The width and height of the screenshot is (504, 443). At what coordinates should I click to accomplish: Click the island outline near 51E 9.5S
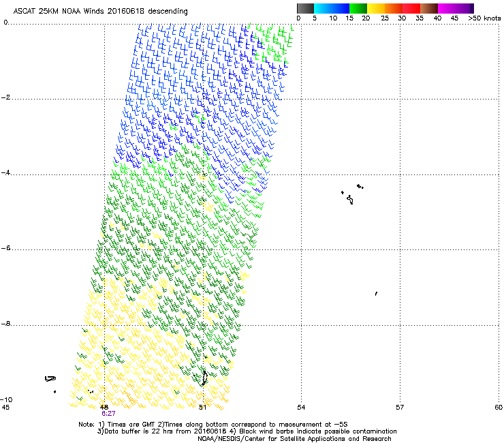coord(204,378)
